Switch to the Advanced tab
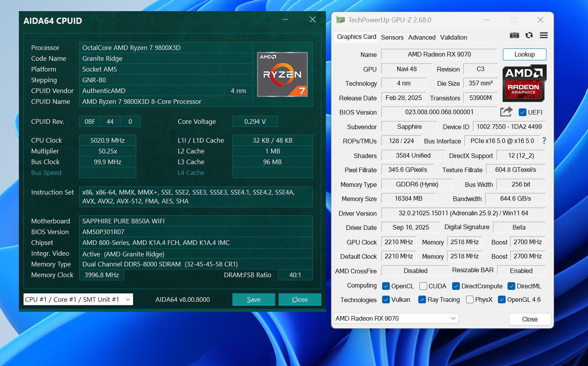Viewport: 588px width, 366px height. tap(422, 37)
